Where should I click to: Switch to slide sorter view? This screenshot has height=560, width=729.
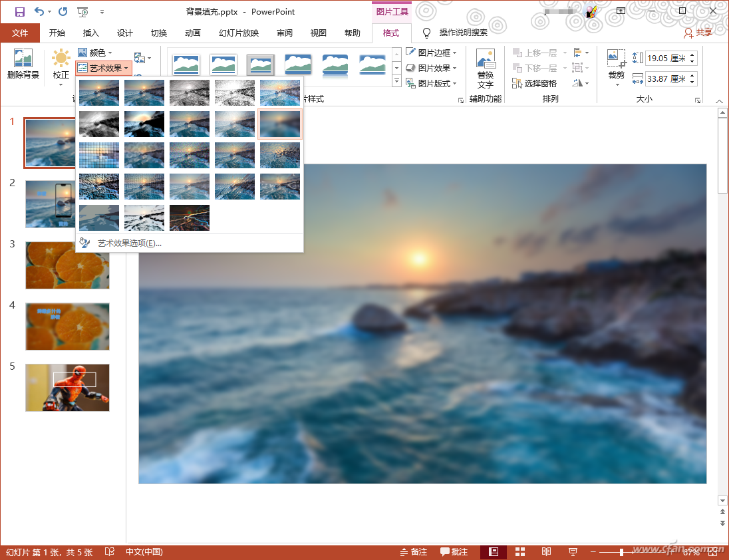click(519, 551)
